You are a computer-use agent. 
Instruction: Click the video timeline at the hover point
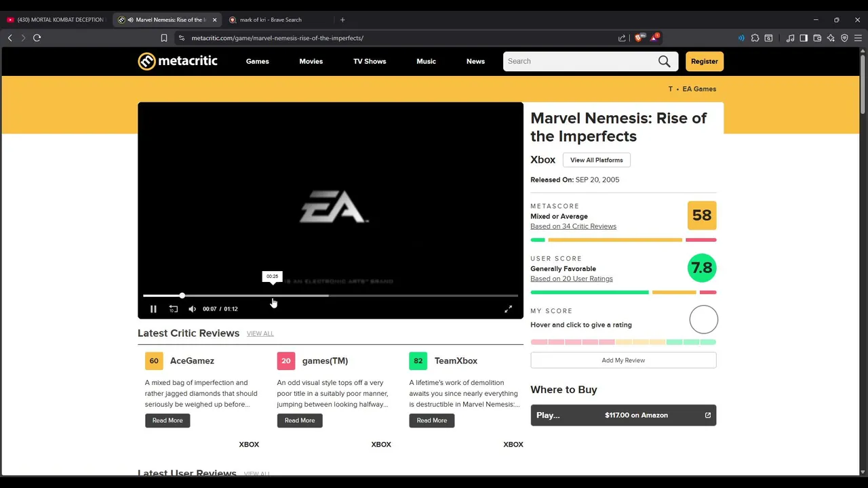273,296
